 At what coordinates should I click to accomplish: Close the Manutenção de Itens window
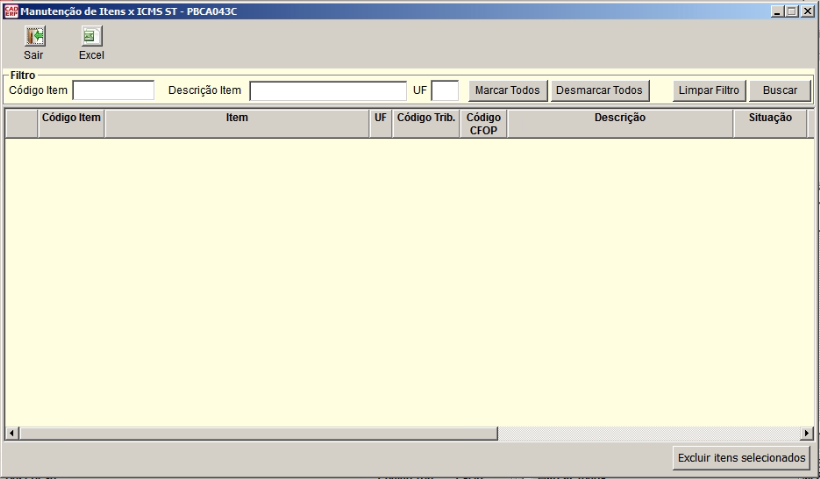(806, 11)
